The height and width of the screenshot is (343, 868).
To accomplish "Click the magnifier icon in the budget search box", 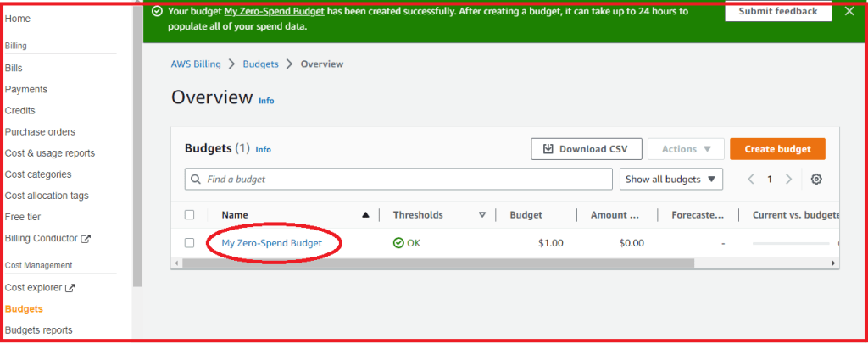I will click(195, 180).
